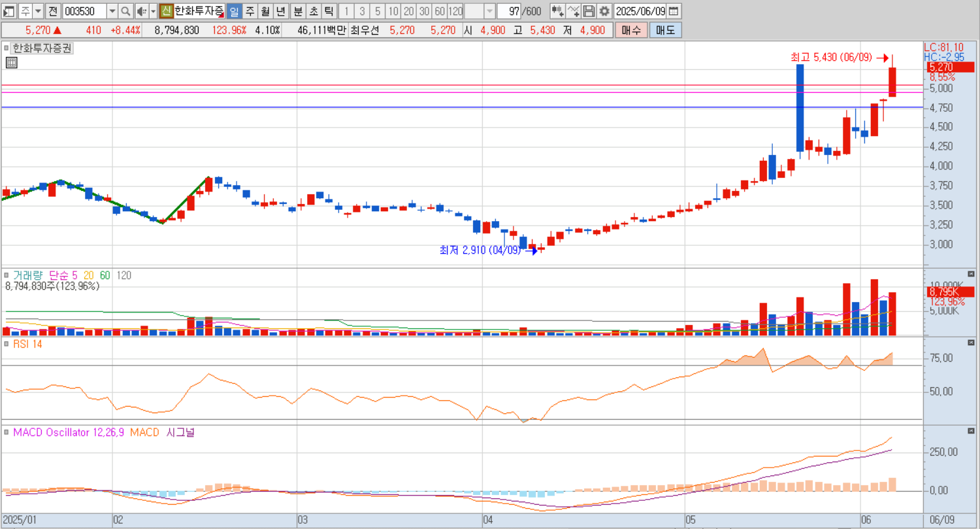Click the candle count field 97
The height and width of the screenshot is (529, 980).
(510, 11)
